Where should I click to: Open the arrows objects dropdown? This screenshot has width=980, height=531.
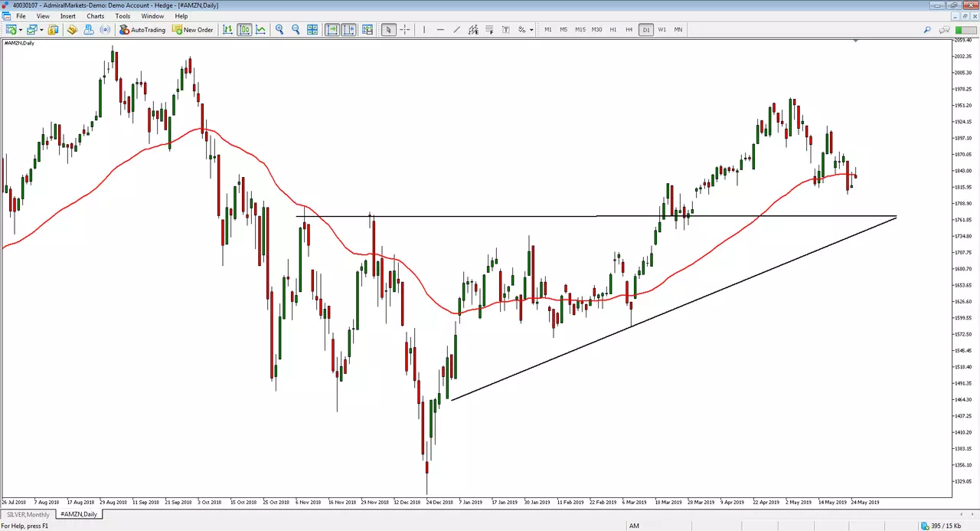click(531, 30)
